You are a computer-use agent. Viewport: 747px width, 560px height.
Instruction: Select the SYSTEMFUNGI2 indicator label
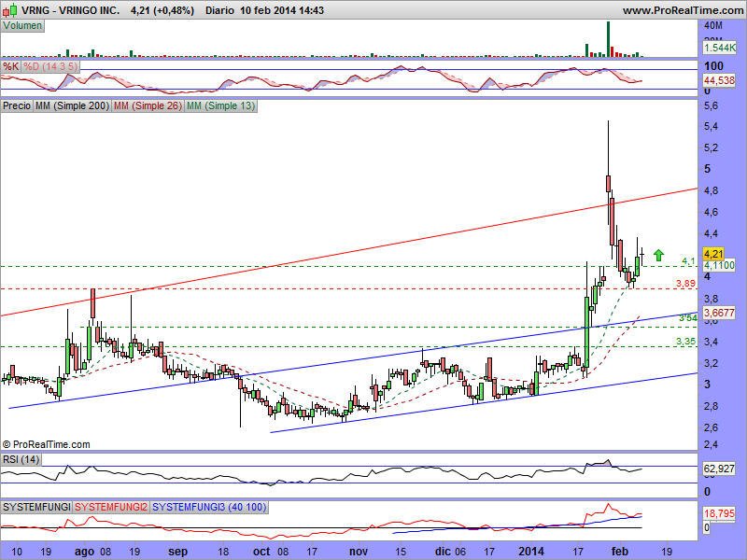pos(111,506)
